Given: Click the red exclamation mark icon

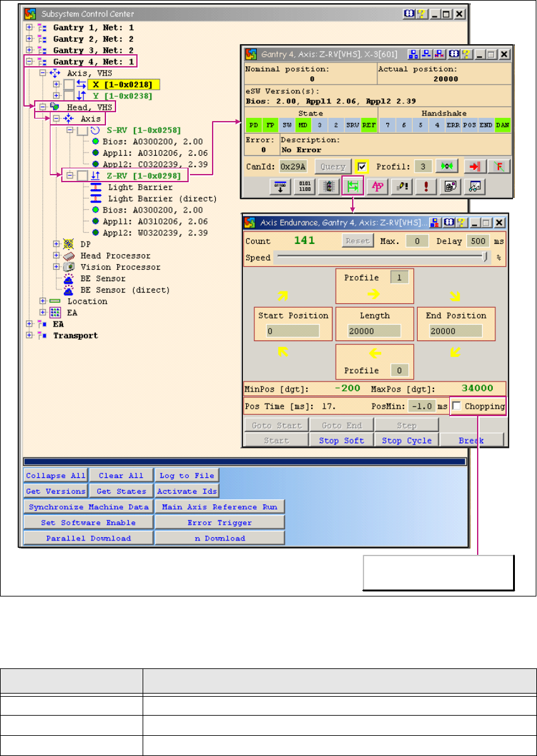Looking at the screenshot, I should pyautogui.click(x=425, y=187).
